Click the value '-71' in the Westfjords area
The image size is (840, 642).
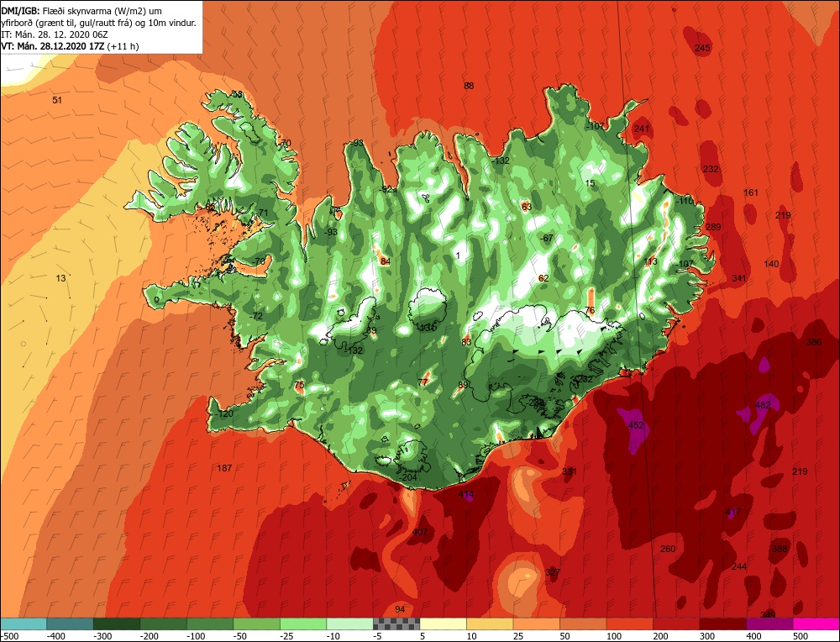pos(261,213)
